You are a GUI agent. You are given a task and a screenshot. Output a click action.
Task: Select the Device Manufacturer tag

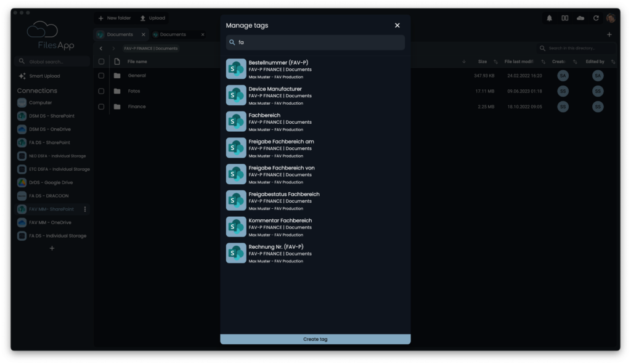pyautogui.click(x=315, y=95)
